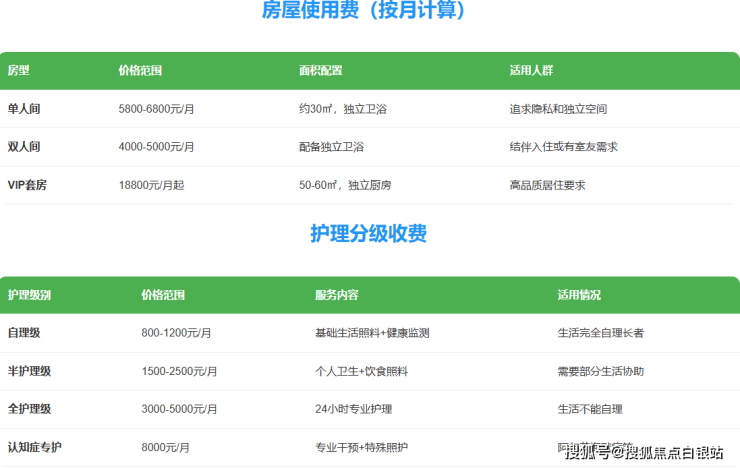Select the 房型 column header
Viewport: 740px width, 468px height.
[x=19, y=71]
